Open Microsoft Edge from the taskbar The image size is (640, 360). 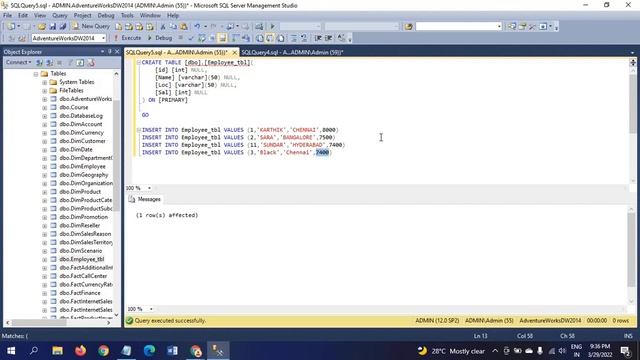(149, 351)
